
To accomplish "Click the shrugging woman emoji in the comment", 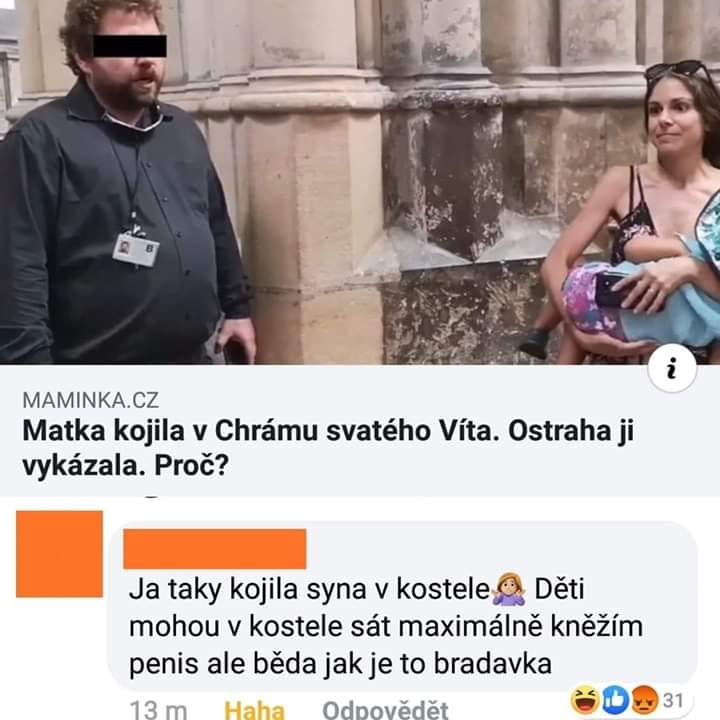I will [509, 589].
